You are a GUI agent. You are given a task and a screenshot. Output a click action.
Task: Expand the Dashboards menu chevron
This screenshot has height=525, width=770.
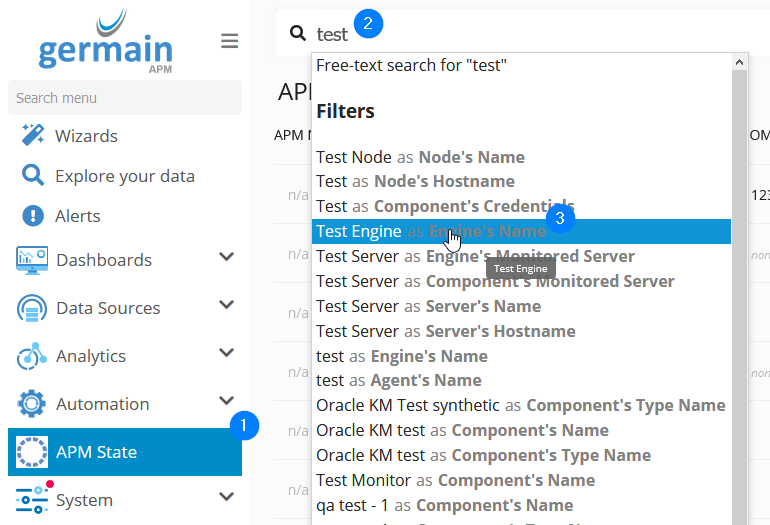click(226, 258)
